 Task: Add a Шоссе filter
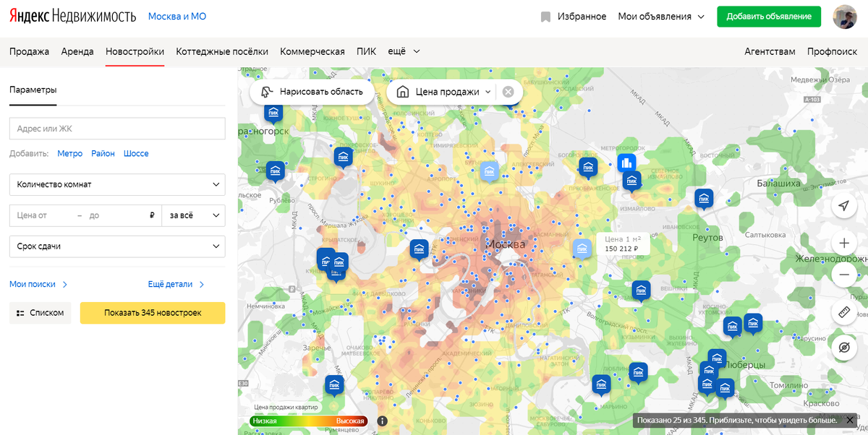tap(136, 153)
